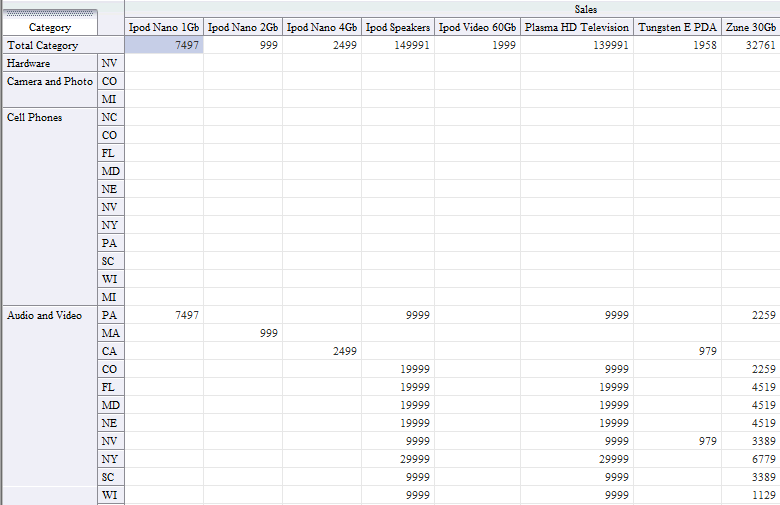This screenshot has height=505, width=780.
Task: Click the 9999 Plasma cell in CO row
Action: click(577, 369)
